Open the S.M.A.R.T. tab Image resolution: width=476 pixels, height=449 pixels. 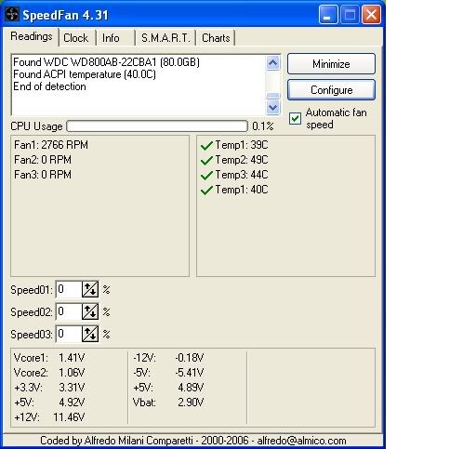tap(165, 38)
